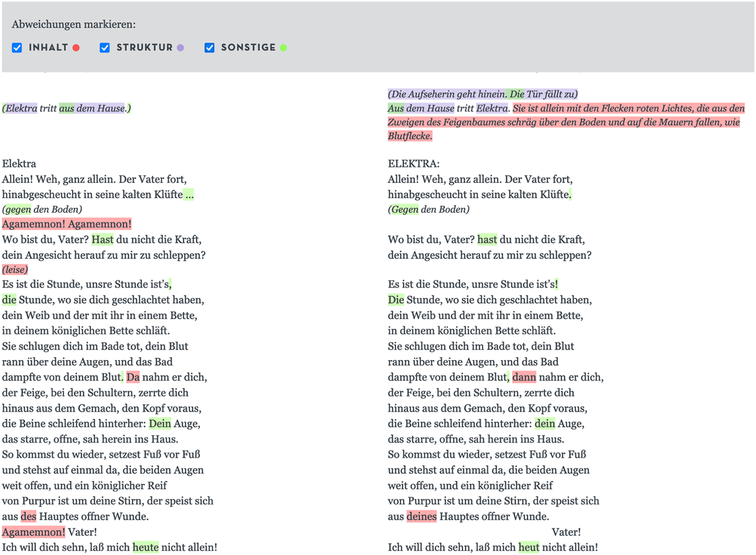This screenshot has width=756, height=555.
Task: Click the red-highlighted "Agamemnon! Agamemnon!" line
Action: coord(67,224)
